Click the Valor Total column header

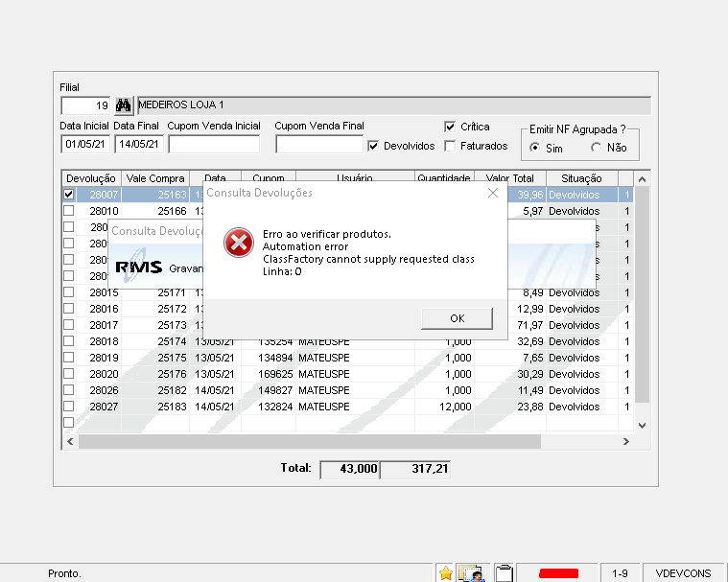tap(509, 176)
